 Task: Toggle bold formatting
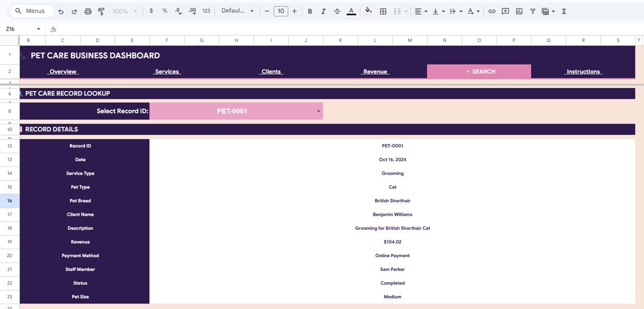click(310, 11)
